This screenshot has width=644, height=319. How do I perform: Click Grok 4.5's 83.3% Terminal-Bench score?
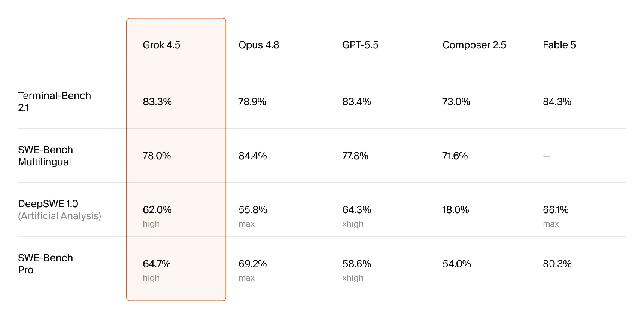pyautogui.click(x=157, y=102)
